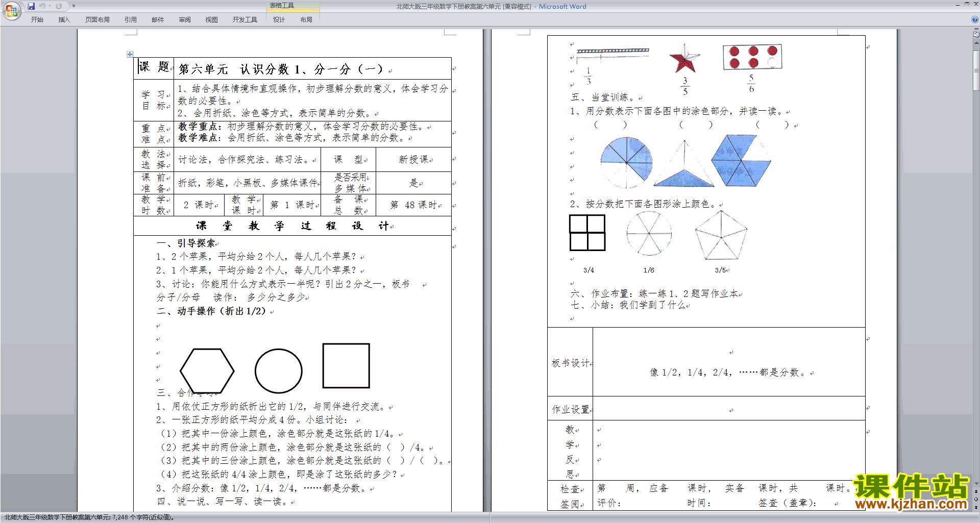Click the vertical scrollbar up arrow

click(976, 42)
